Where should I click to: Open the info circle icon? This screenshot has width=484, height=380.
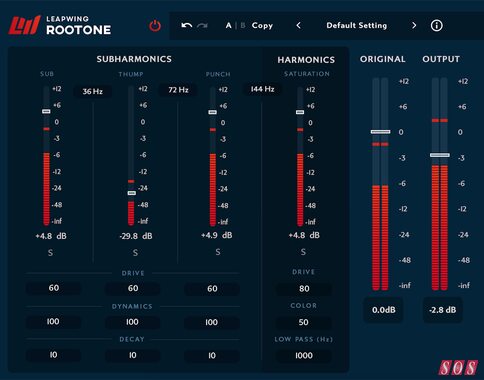coord(436,25)
